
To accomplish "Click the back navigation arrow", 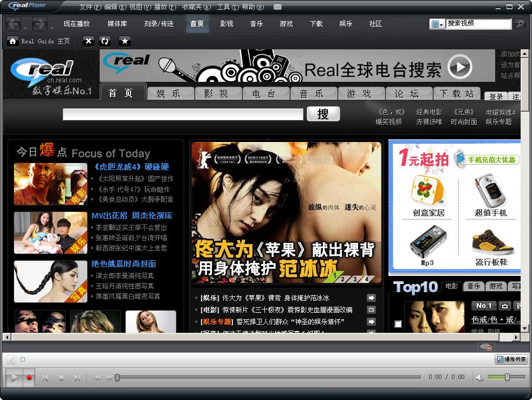I will [14, 24].
